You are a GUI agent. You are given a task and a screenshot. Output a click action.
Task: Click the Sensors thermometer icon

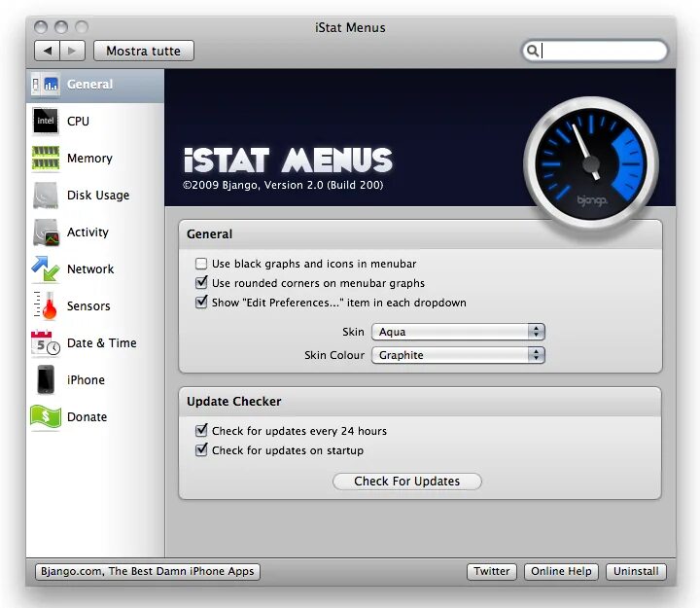[46, 306]
